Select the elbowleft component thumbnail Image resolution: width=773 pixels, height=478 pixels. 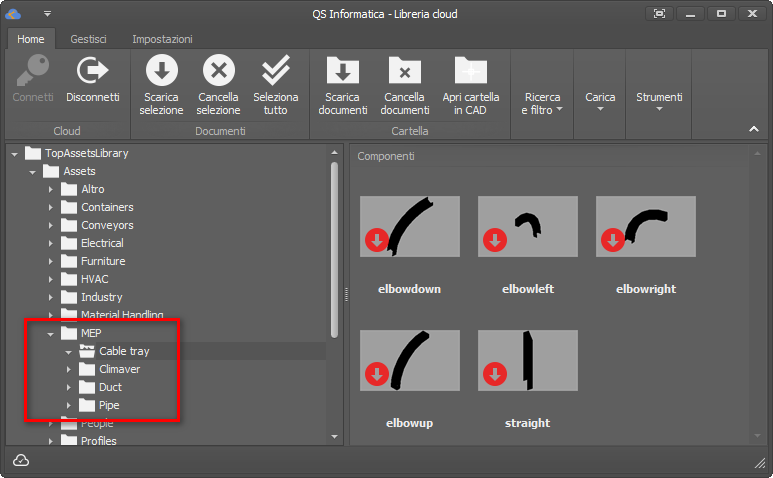[x=527, y=226]
